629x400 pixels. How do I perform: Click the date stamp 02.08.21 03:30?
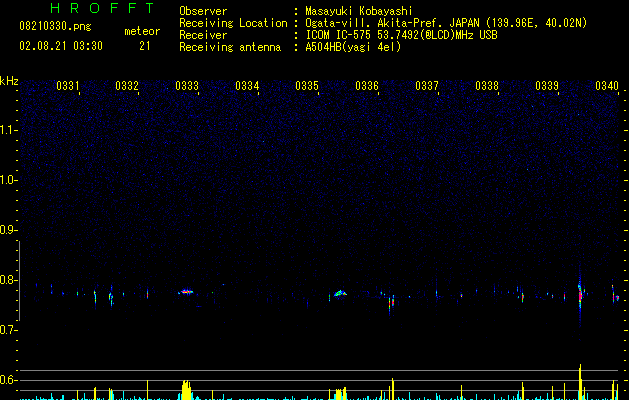(61, 46)
